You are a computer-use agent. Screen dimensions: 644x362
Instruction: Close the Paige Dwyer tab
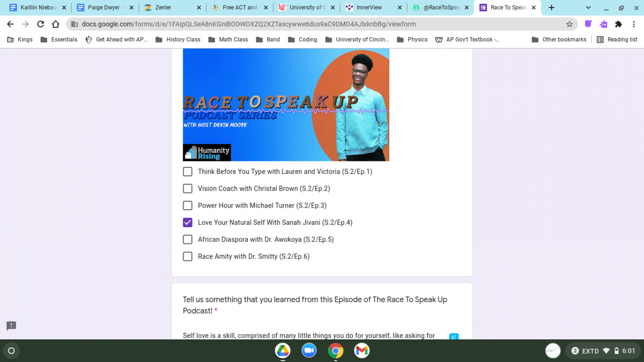(131, 8)
